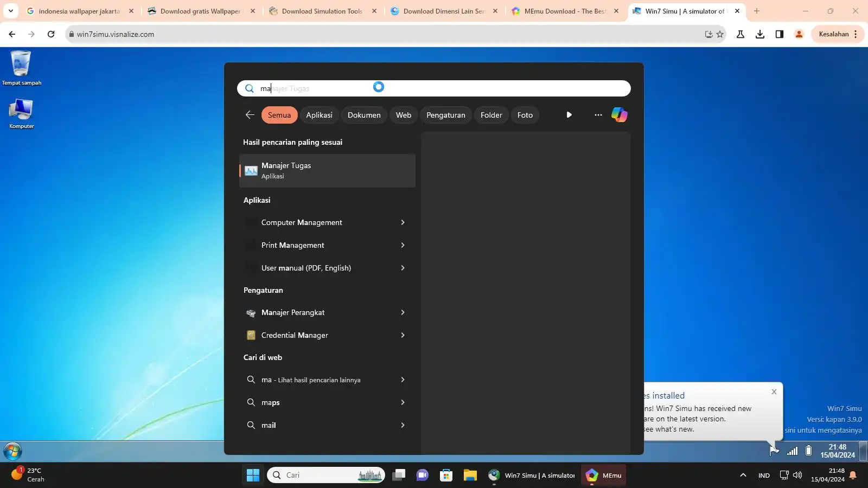Expand the Credential Manager result arrow

[403, 335]
